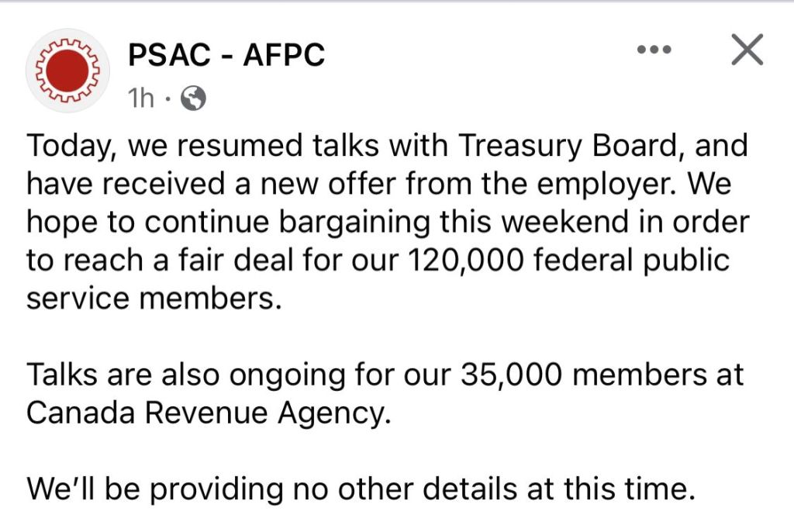
Task: Click the globe public audience icon
Action: pyautogui.click(x=192, y=98)
